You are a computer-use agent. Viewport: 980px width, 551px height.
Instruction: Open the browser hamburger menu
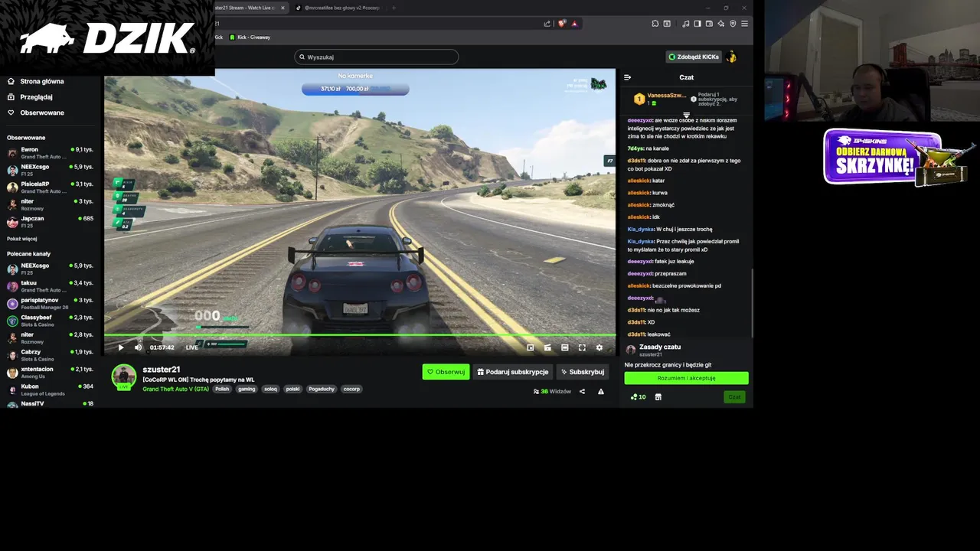coord(744,24)
